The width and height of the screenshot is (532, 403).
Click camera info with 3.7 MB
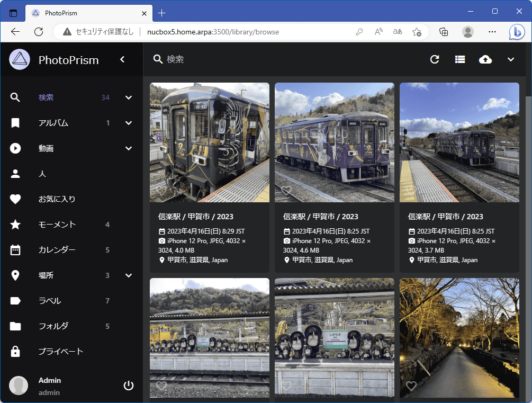452,246
